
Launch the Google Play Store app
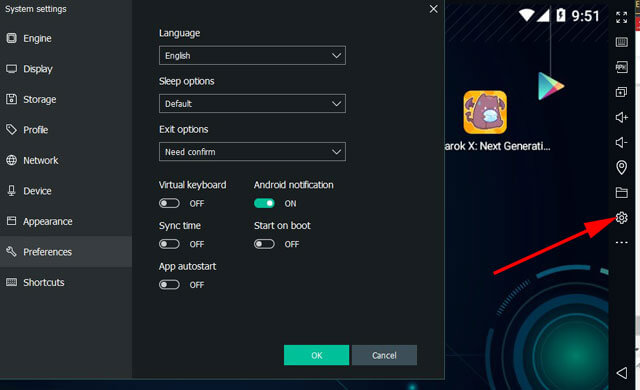pos(551,86)
